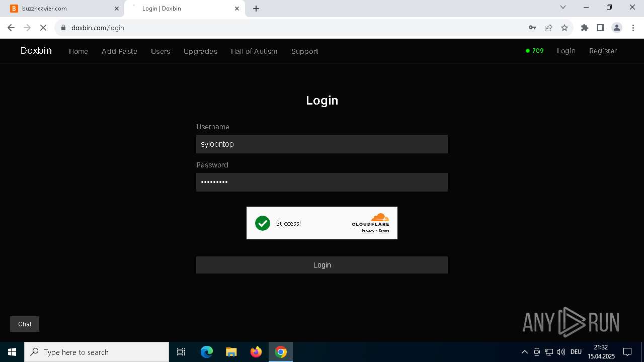Open network status tray icon
The image size is (644, 362).
click(x=549, y=352)
